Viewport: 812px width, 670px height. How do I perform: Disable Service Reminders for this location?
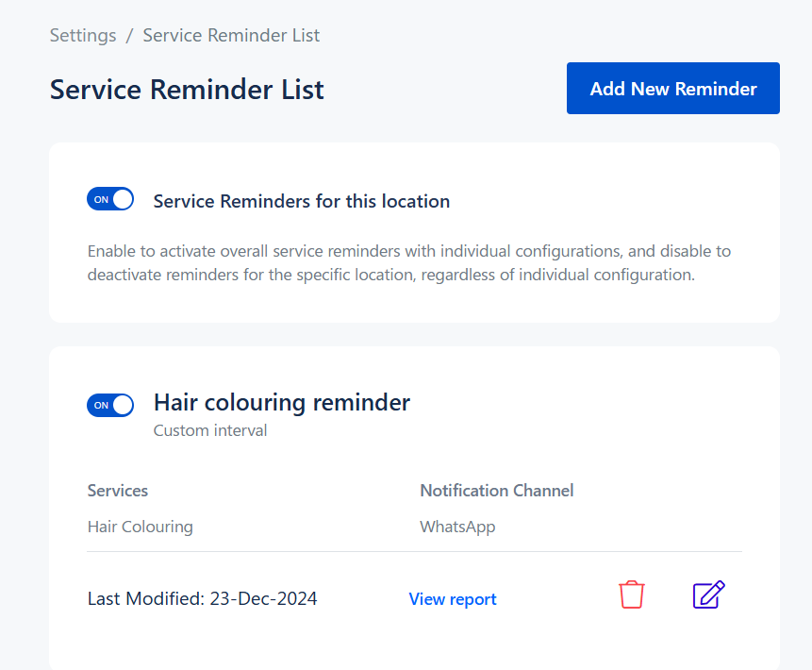click(x=110, y=199)
